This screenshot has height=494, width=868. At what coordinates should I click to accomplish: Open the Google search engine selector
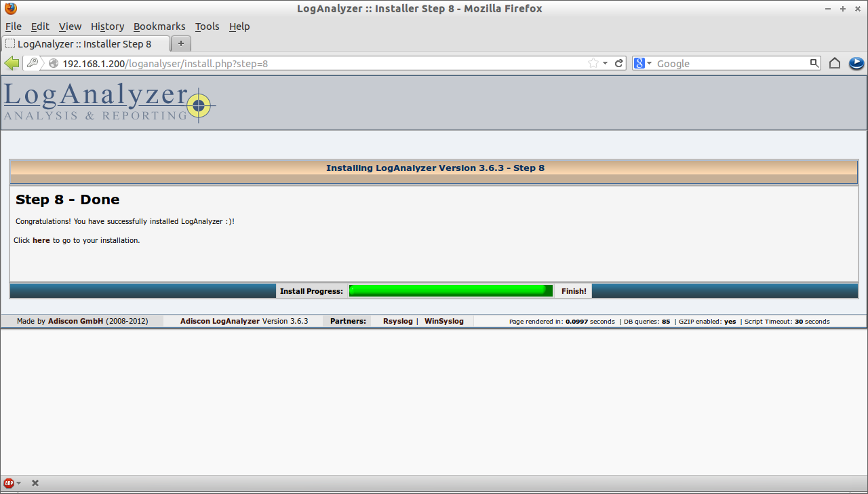(642, 63)
